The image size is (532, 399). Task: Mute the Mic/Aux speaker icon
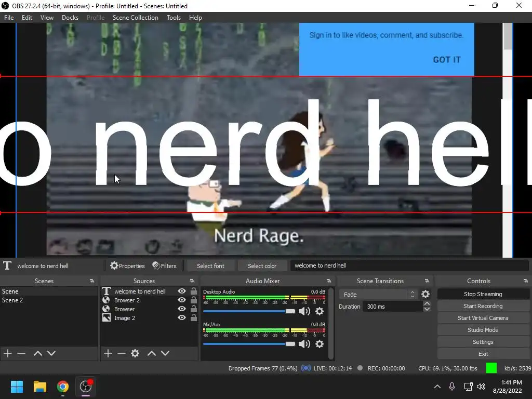coord(304,344)
